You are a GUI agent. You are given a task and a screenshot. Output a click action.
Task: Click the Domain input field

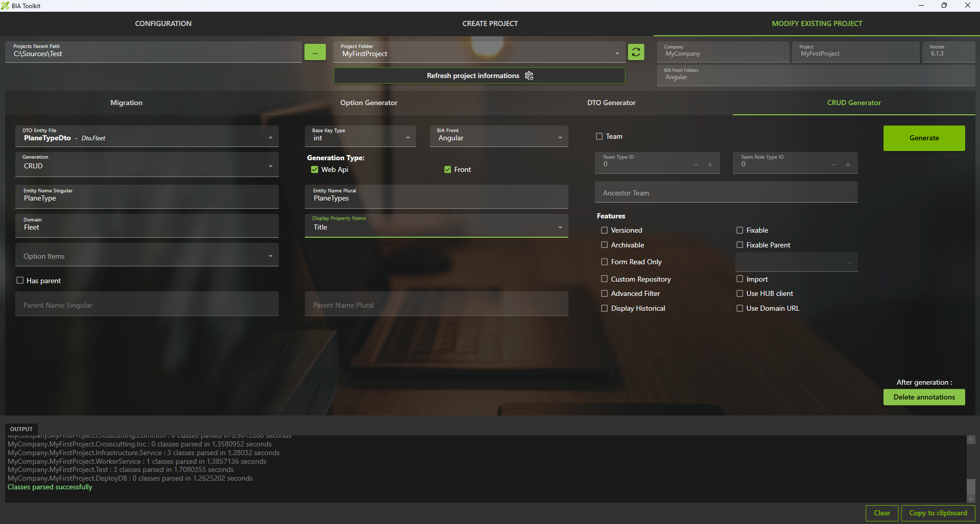[147, 226]
